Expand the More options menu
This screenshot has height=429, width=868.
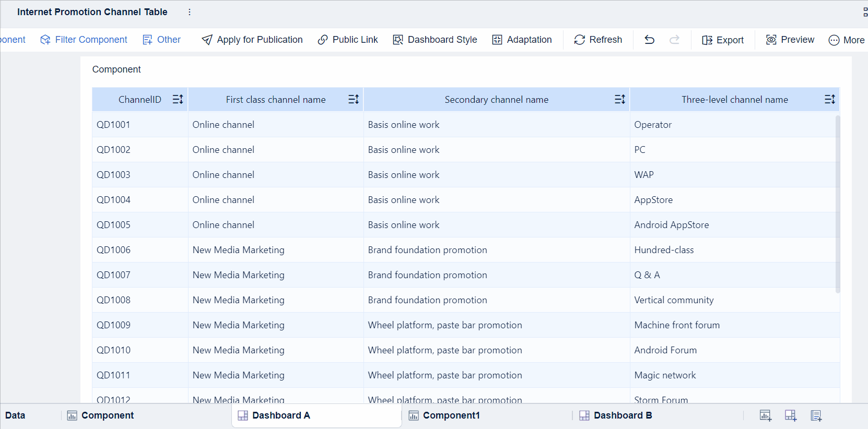(847, 40)
